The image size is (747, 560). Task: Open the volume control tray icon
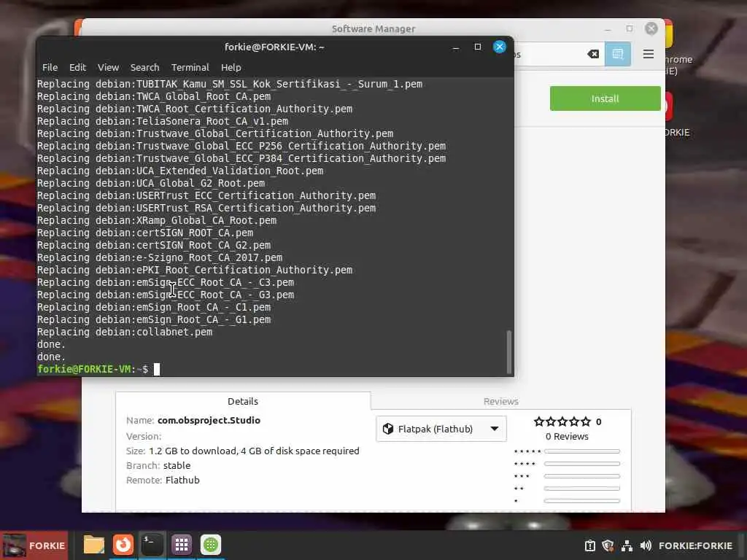tap(646, 545)
